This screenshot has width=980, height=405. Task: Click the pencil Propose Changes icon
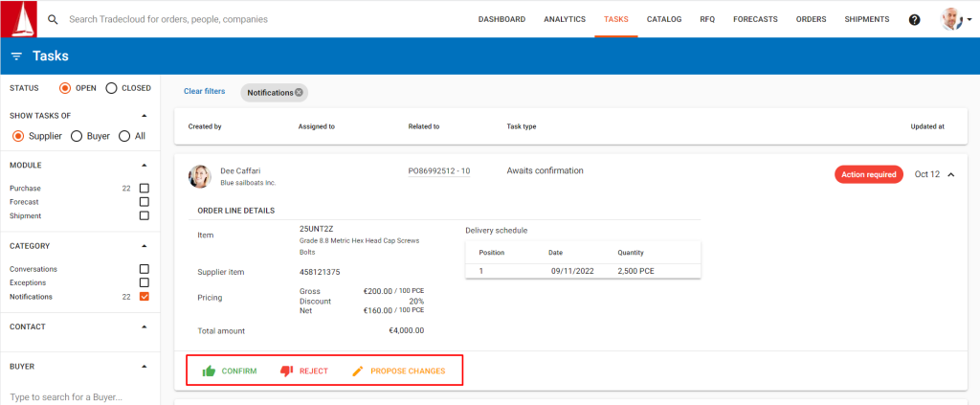click(358, 371)
